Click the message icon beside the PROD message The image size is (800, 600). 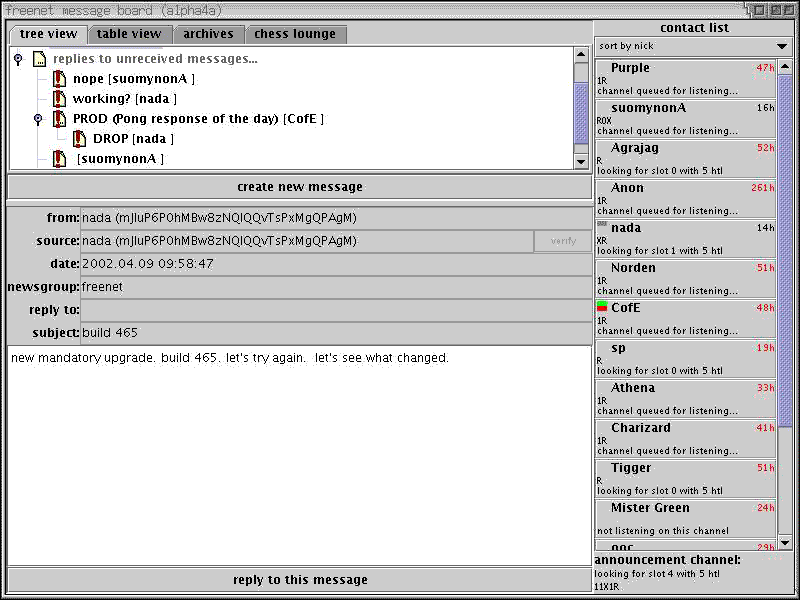[59, 119]
